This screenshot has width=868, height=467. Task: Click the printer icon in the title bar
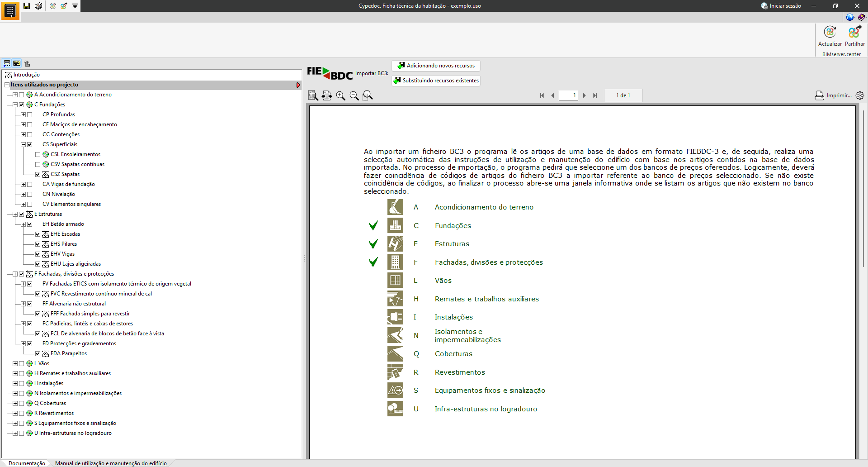pyautogui.click(x=39, y=6)
